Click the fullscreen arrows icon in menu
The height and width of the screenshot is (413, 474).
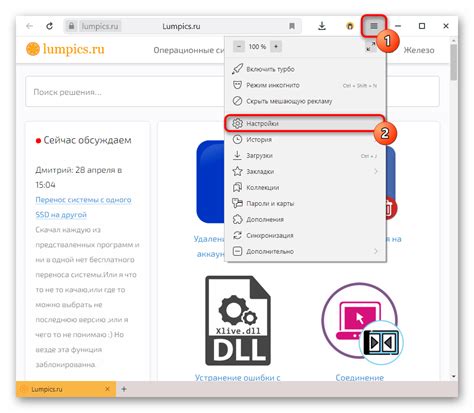coord(370,47)
